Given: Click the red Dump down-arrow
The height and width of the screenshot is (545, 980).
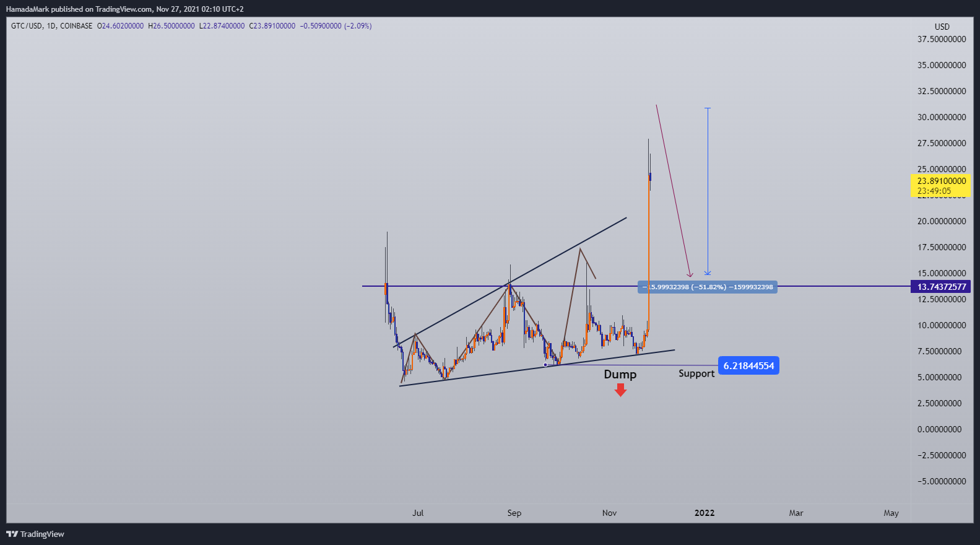Looking at the screenshot, I should 620,390.
